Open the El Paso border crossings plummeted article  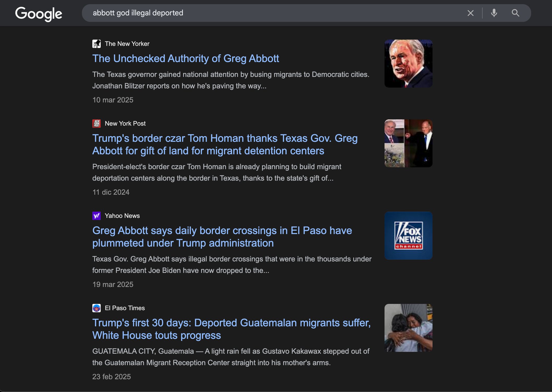(x=222, y=237)
